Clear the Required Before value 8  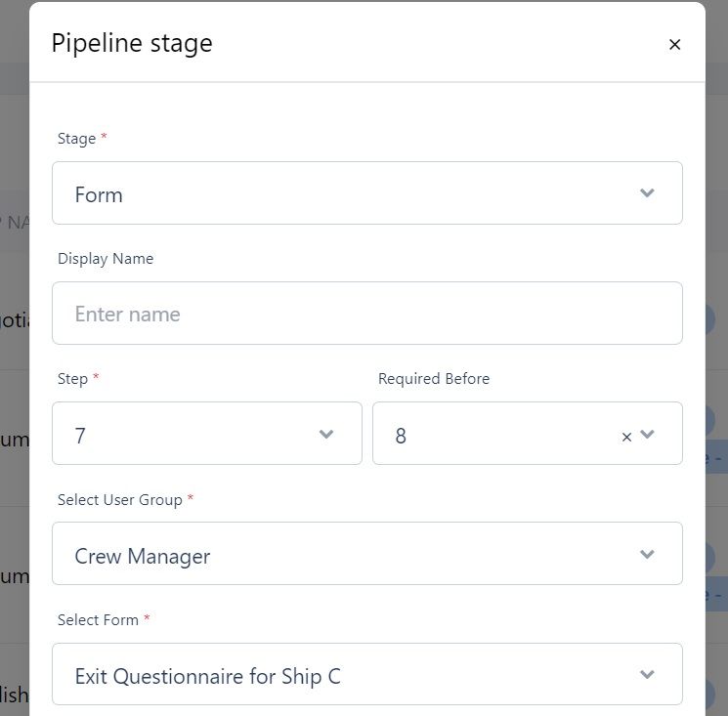[x=626, y=437]
